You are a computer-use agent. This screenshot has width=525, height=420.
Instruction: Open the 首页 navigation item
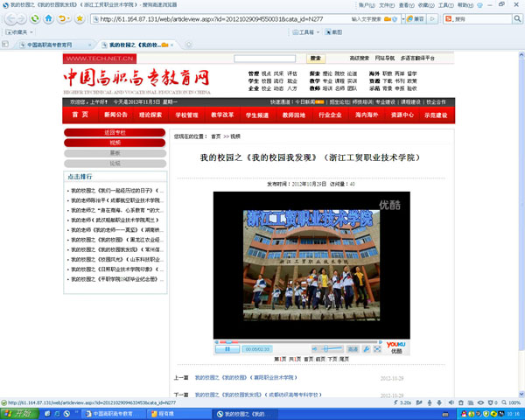click(x=80, y=115)
